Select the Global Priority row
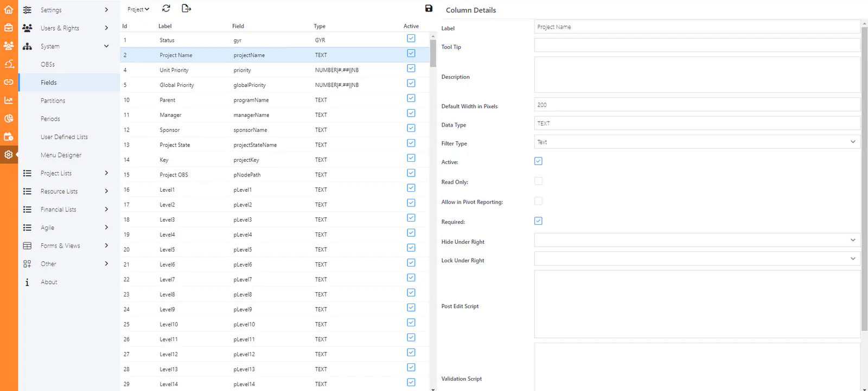 [x=275, y=85]
